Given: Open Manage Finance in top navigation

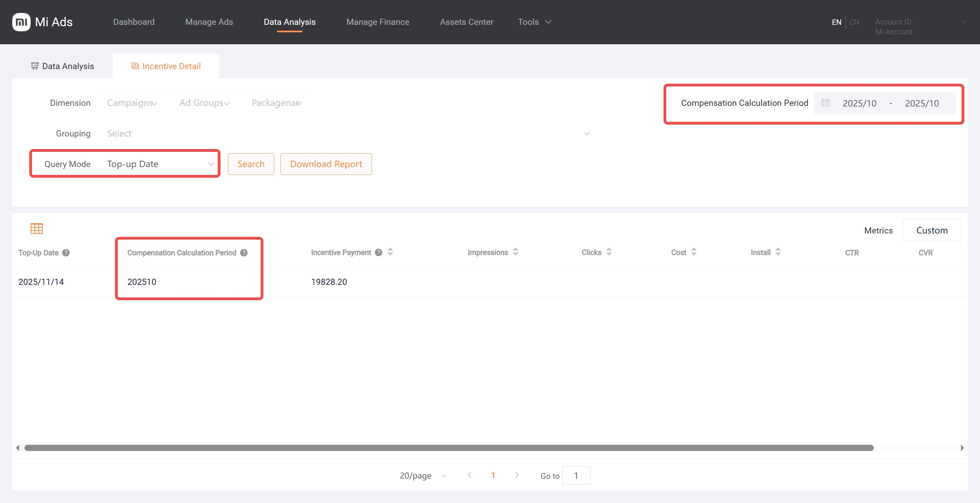Looking at the screenshot, I should point(377,22).
